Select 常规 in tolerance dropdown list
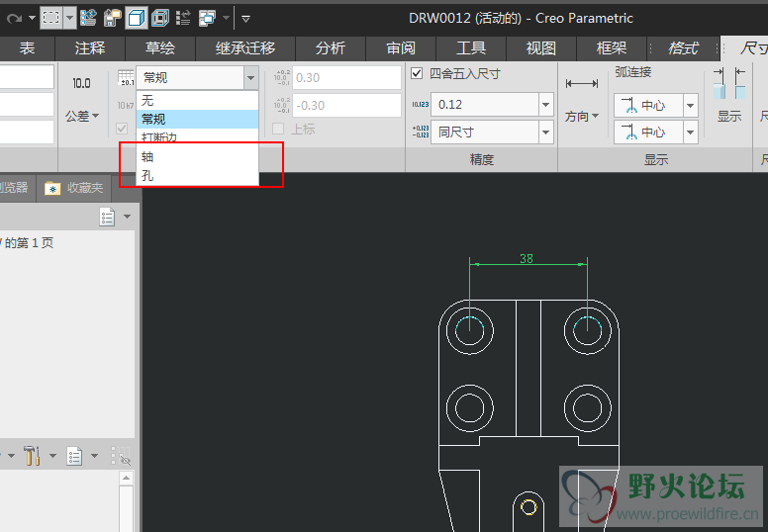 197,119
